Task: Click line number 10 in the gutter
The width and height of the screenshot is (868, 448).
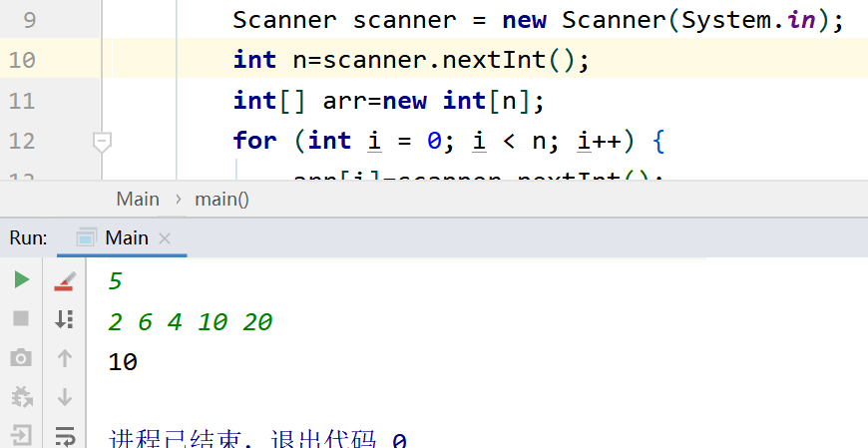Action: 22,60
